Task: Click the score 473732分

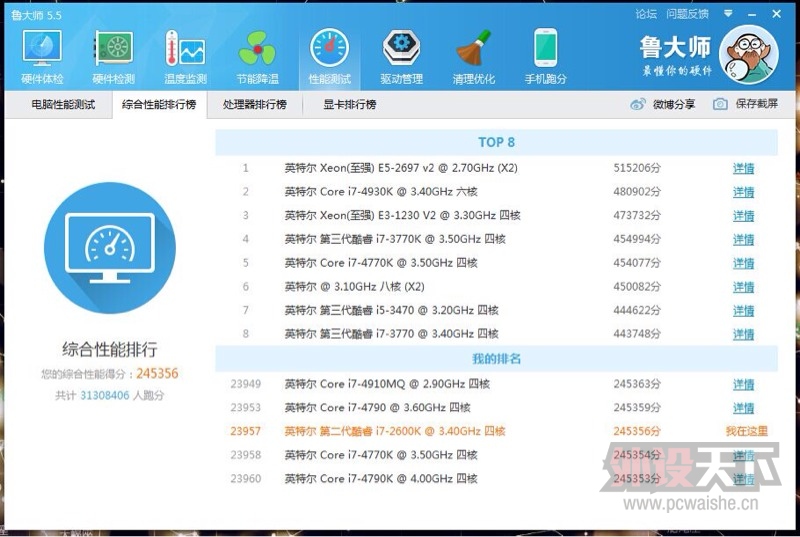Action: (637, 215)
